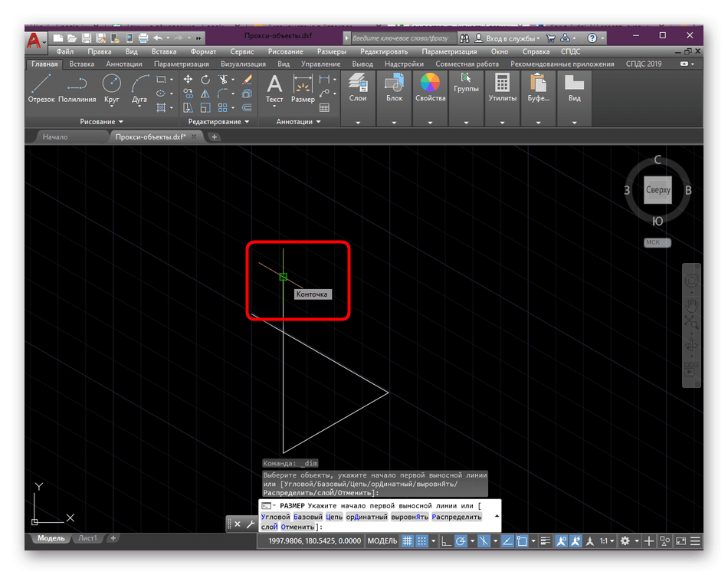Click the Stretch tool icon

188,108
